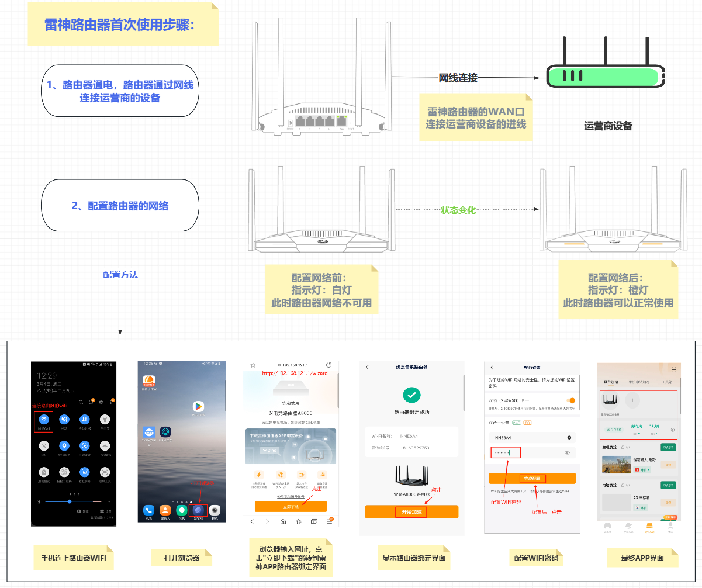Screen dimensions: 702x588
Task: Expand the region dropdown under the 猎野 game
Action: [x=643, y=469]
